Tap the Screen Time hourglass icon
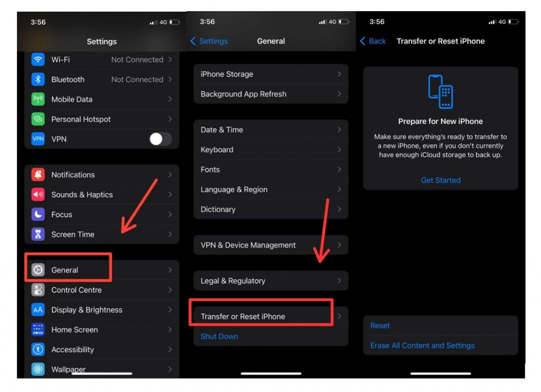This screenshot has width=541, height=392. pyautogui.click(x=38, y=235)
